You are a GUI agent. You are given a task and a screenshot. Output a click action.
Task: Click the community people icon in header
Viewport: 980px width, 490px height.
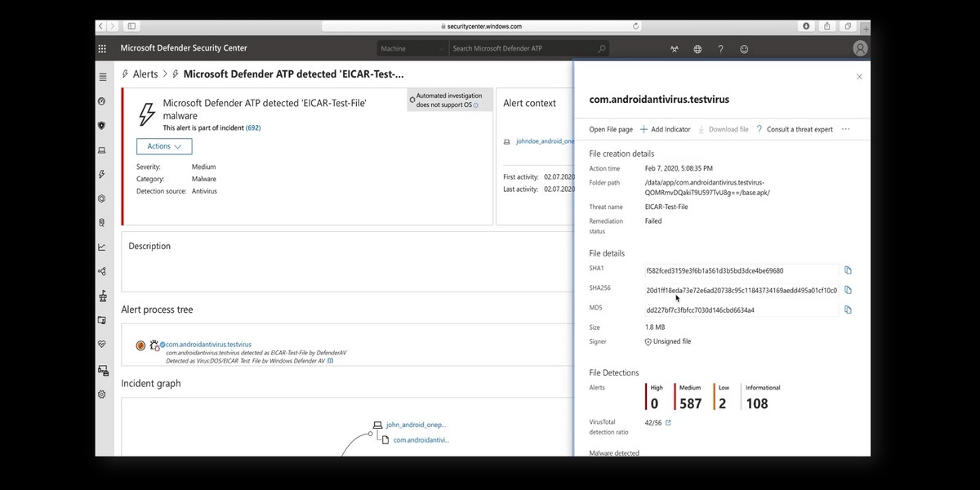(675, 49)
